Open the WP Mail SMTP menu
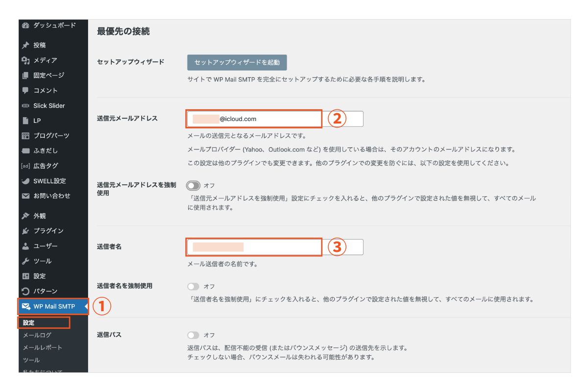Screen dimensions: 588x392 point(53,307)
